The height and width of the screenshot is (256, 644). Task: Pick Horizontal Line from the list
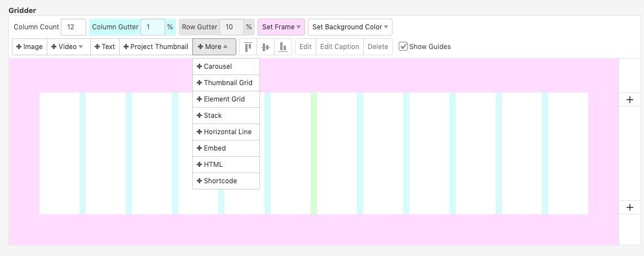[x=226, y=132]
